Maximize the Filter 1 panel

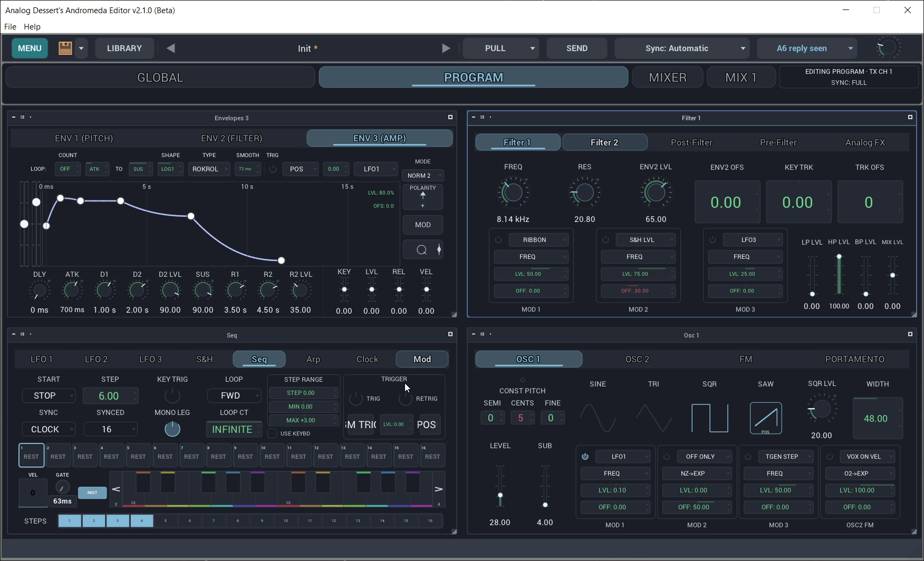coord(910,117)
